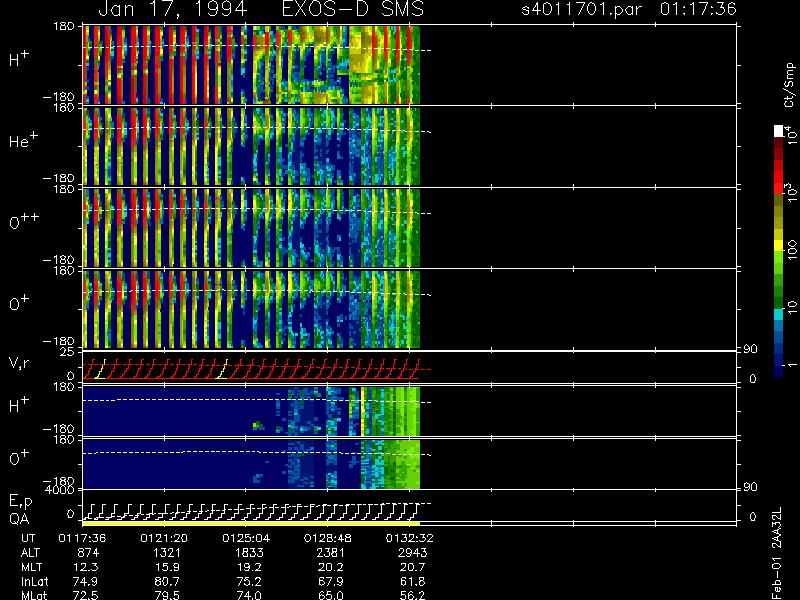Screen dimensions: 800x600
Task: Click the 'Ct/Smp' color bar unit label
Action: pos(790,85)
